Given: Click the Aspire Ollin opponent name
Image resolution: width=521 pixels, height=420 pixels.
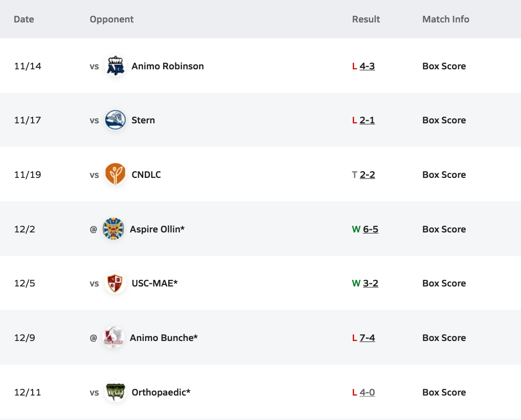Looking at the screenshot, I should pos(157,229).
